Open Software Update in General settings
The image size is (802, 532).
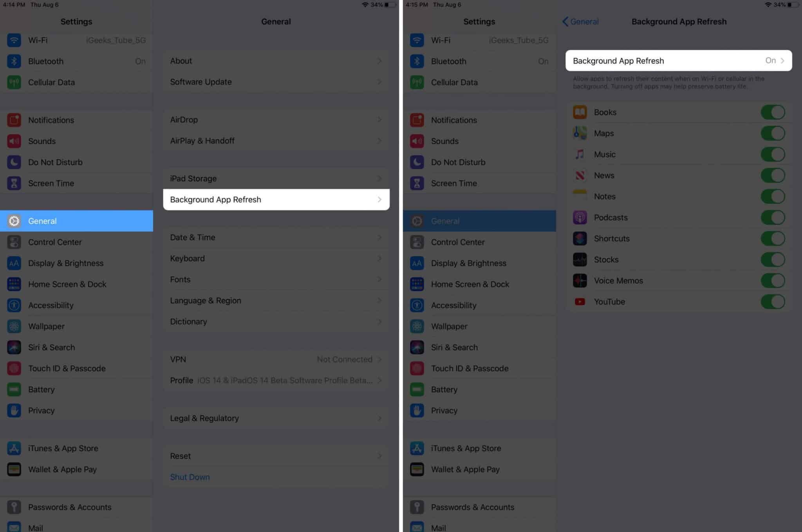[x=275, y=81]
